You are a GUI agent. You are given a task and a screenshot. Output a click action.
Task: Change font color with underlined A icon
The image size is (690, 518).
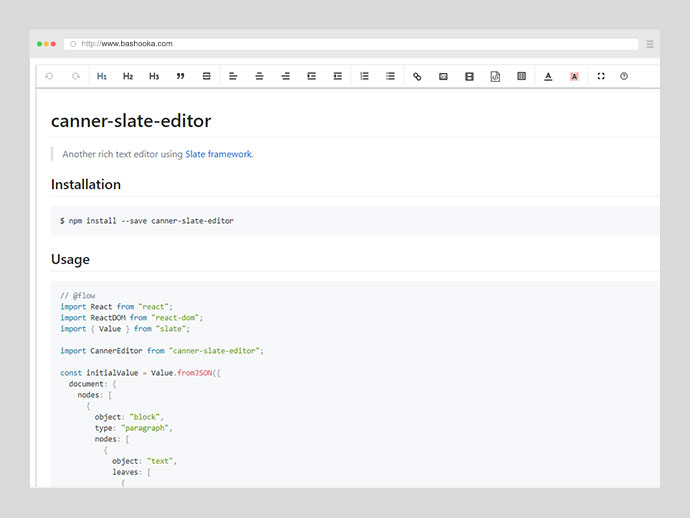(548, 77)
